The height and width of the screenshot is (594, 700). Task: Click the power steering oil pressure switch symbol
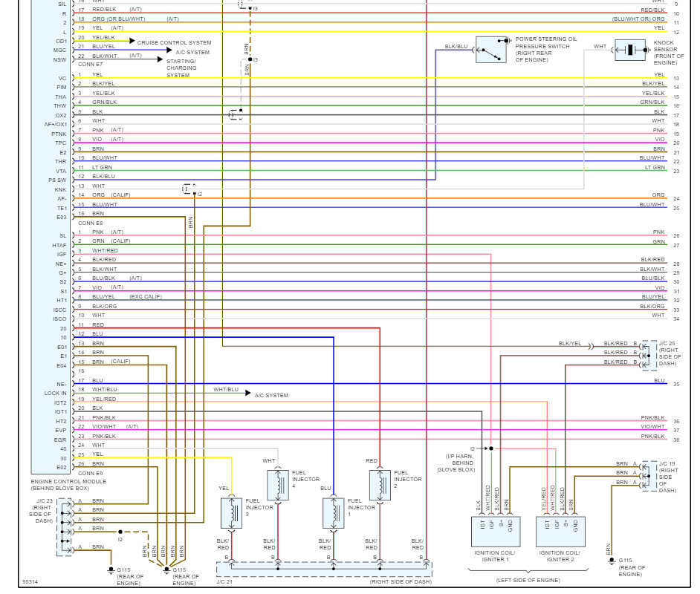(491, 50)
